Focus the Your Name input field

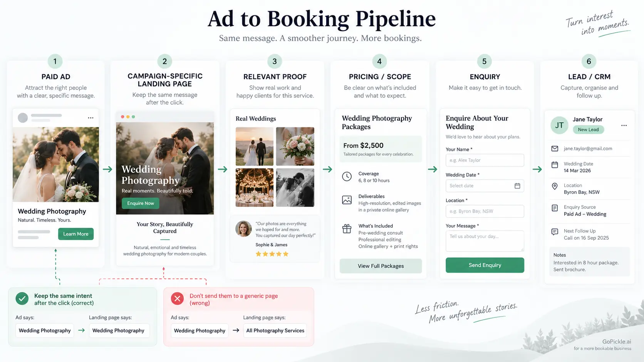tap(485, 160)
